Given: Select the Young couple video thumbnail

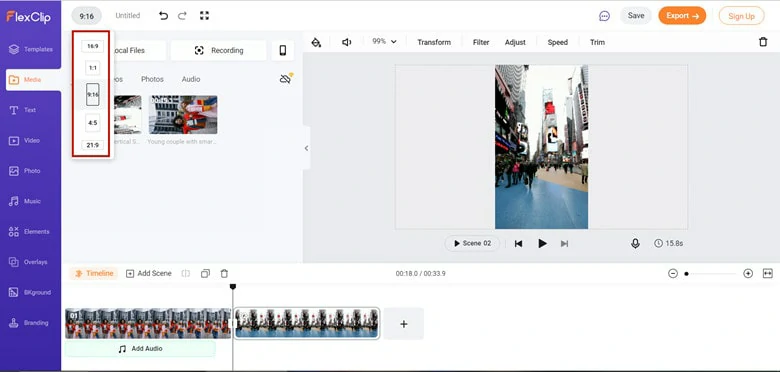Looking at the screenshot, I should [x=183, y=115].
